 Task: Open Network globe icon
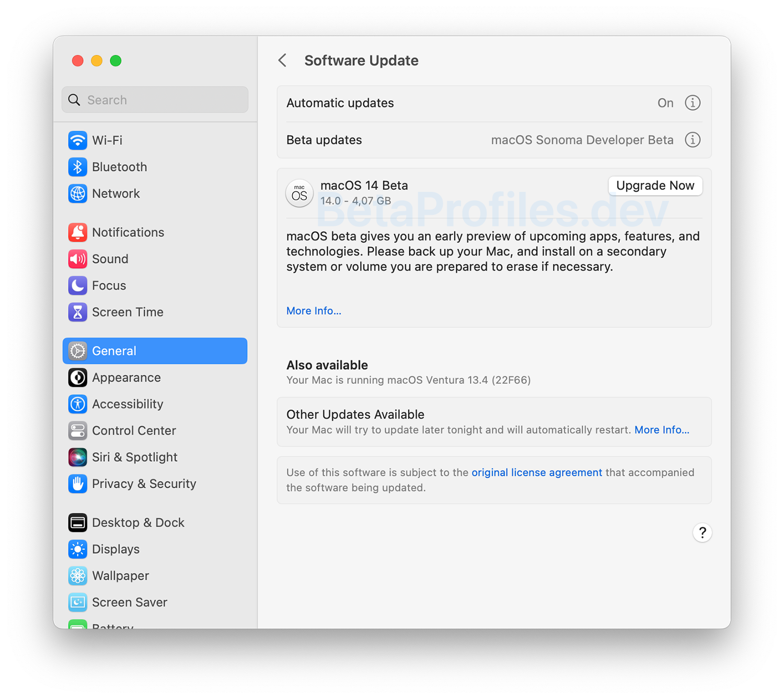[x=77, y=193]
